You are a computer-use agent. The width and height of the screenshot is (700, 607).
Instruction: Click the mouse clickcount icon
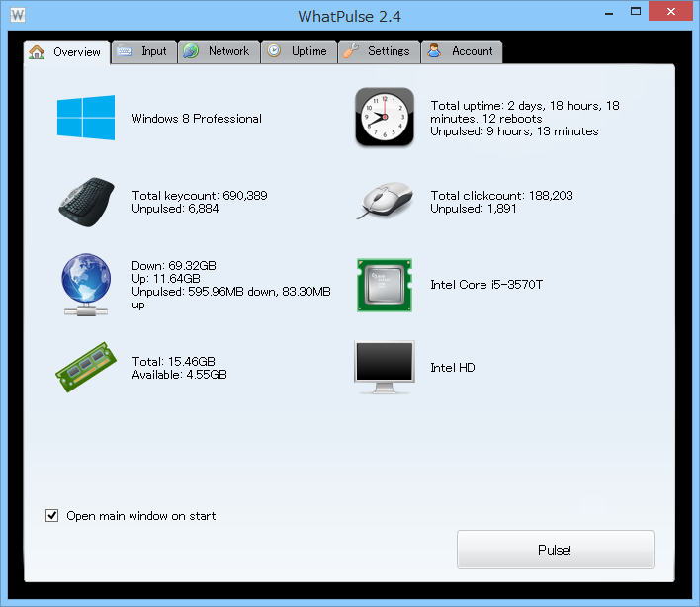[385, 201]
